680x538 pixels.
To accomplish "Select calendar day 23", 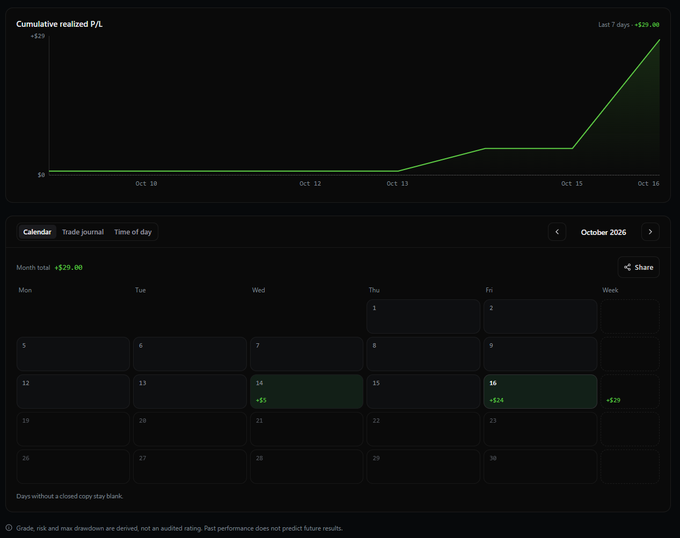I will click(540, 429).
